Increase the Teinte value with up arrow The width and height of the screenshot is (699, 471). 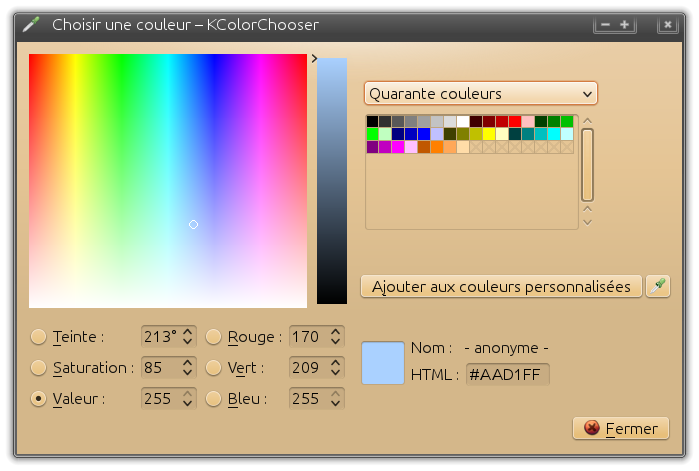pyautogui.click(x=187, y=332)
